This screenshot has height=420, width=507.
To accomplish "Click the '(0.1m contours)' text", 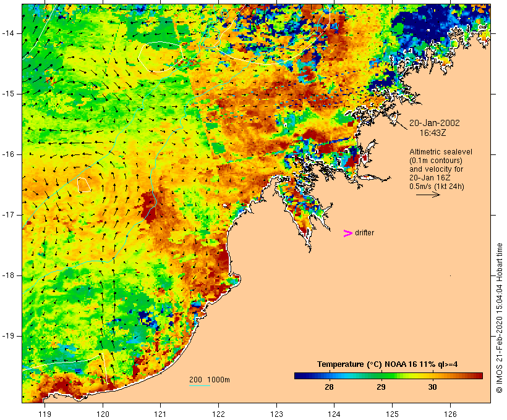I will pyautogui.click(x=436, y=161).
